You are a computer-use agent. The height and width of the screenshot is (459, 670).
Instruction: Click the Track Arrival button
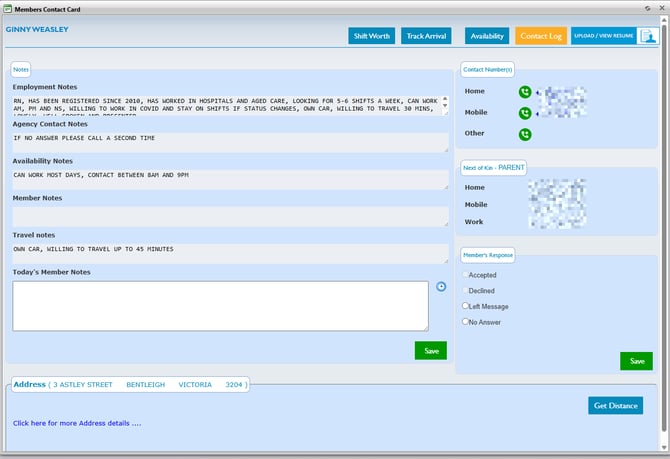coord(427,36)
